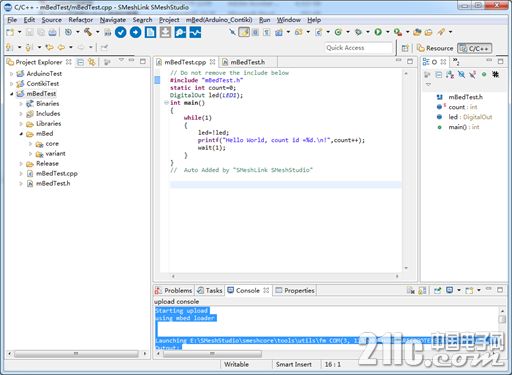Click the Console horizontal scrollbar thumb
Image resolution: width=512 pixels, height=375 pixels.
coord(212,353)
